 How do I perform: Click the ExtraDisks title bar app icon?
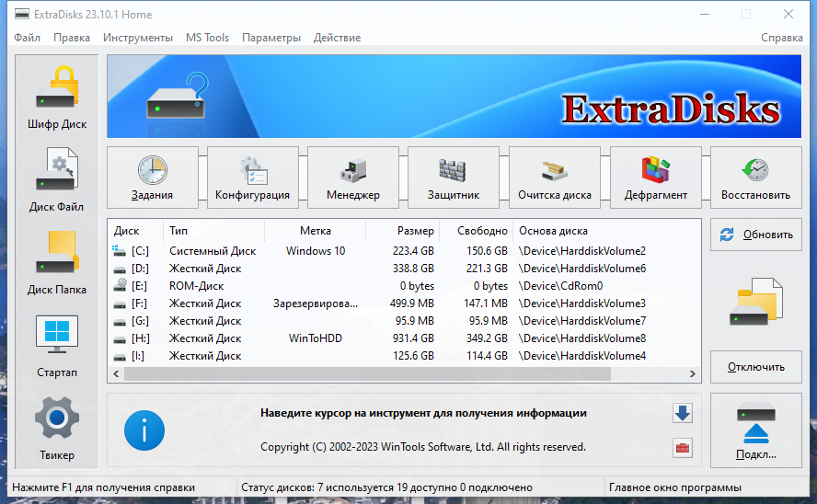pyautogui.click(x=22, y=14)
